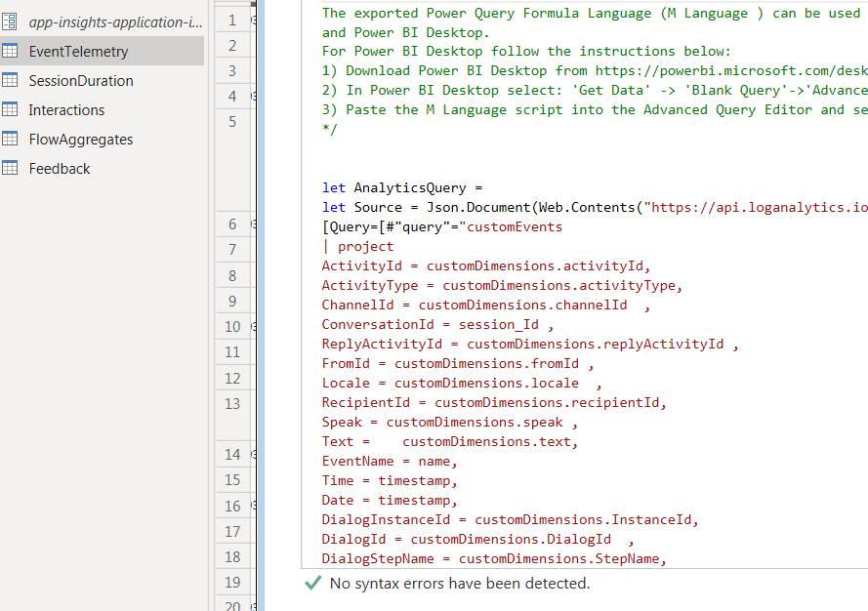Click the 'DialogId = customDimensions.DialogId' line
This screenshot has height=611, width=868.
[478, 539]
